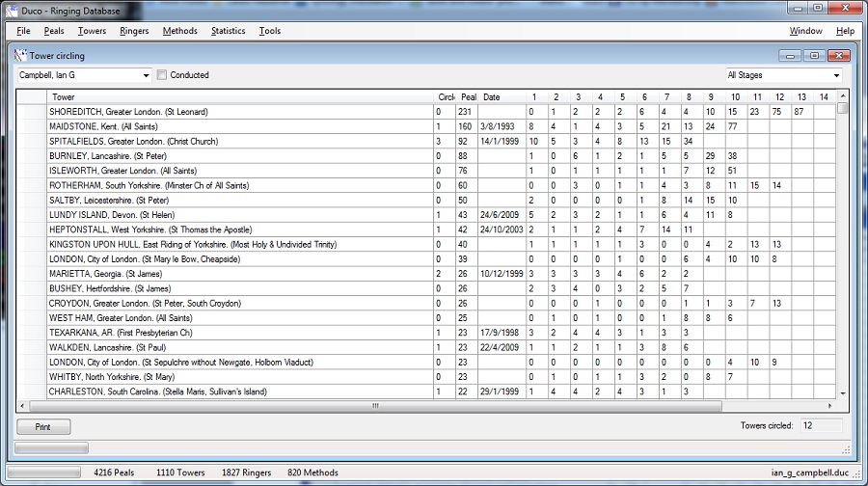The height and width of the screenshot is (486, 868).
Task: Open the ringer name dropdown
Action: [x=147, y=75]
